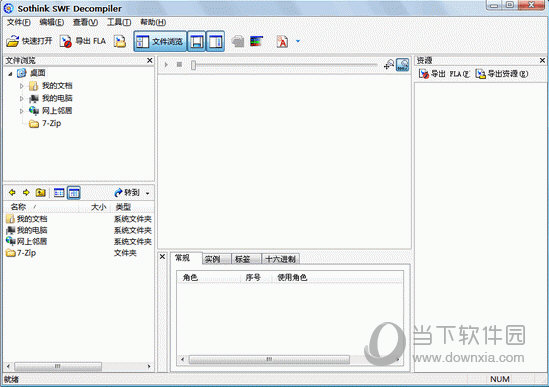
Task: Close the 文件浏览 panel
Action: point(150,60)
